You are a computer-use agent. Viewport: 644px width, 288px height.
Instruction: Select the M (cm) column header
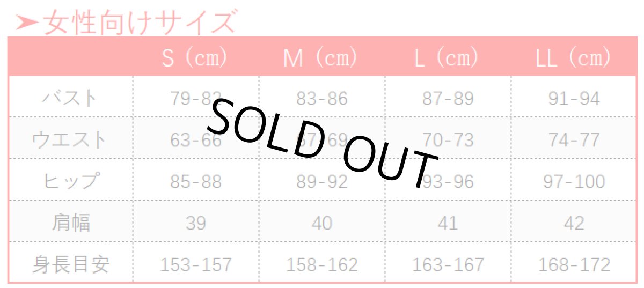click(x=321, y=58)
